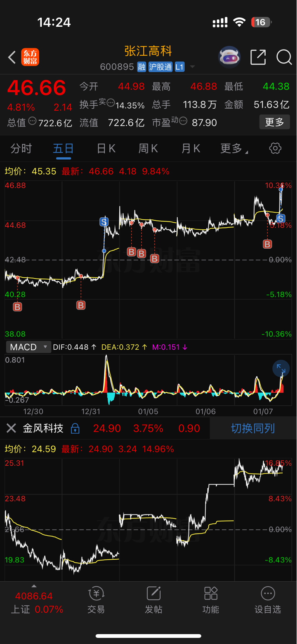This screenshot has width=297, height=644.
Task: Tap 上证 index value 4086.64
Action: tap(34, 596)
